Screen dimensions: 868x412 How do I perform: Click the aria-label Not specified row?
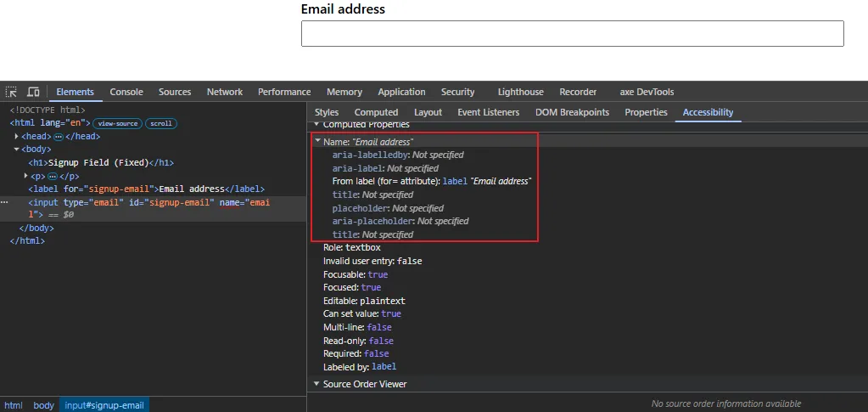385,168
